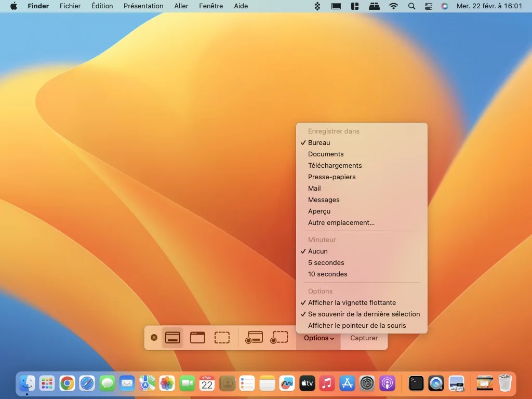Choose Documents as save destination
Screen dimensions: 532x399
[326, 154]
